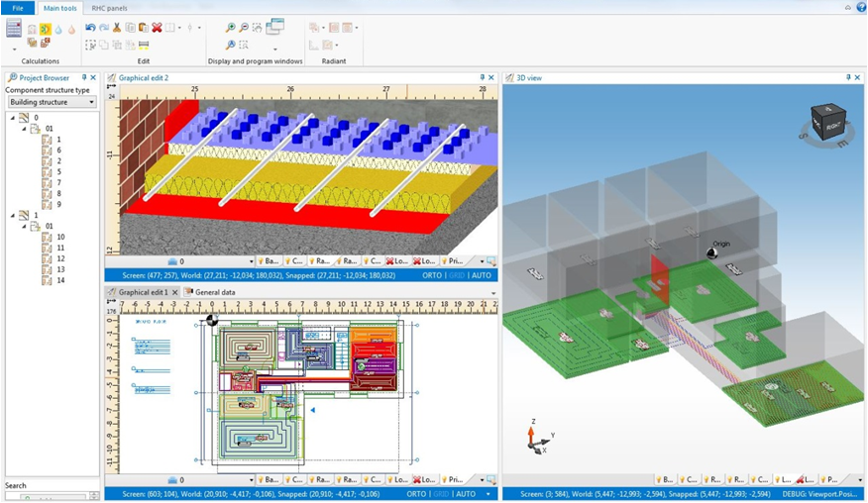Toggle AUTO mode in lower graphical editor

tap(466, 493)
